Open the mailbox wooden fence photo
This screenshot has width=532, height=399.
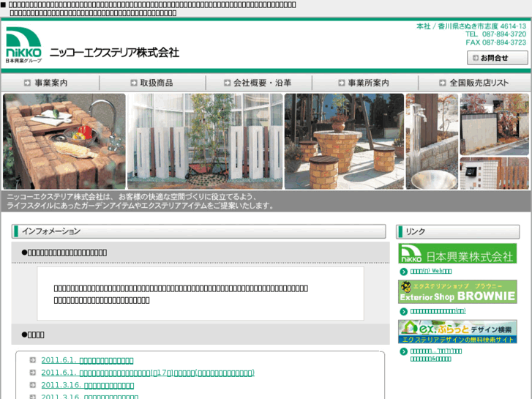tap(495, 174)
